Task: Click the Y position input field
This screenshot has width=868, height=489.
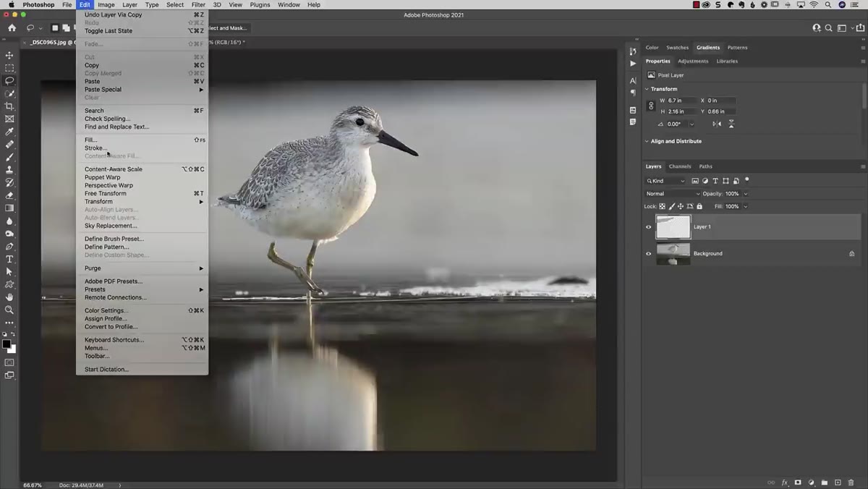Action: click(x=721, y=111)
